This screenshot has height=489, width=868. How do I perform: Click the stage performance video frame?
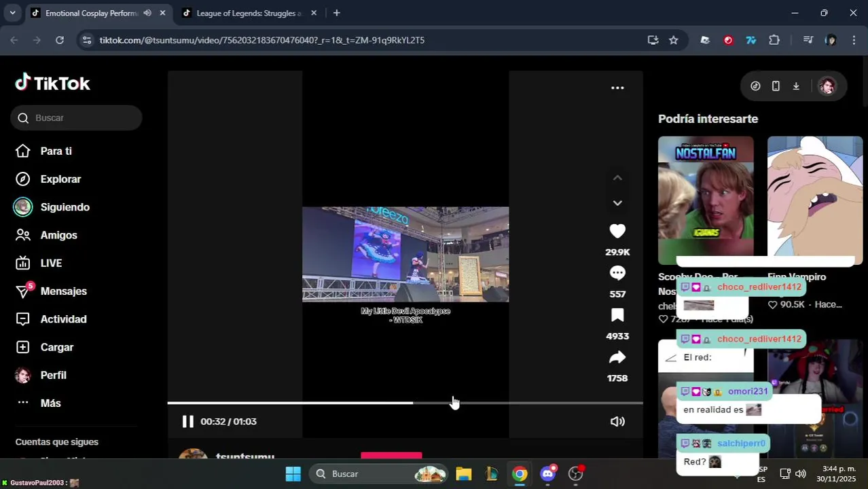point(405,254)
